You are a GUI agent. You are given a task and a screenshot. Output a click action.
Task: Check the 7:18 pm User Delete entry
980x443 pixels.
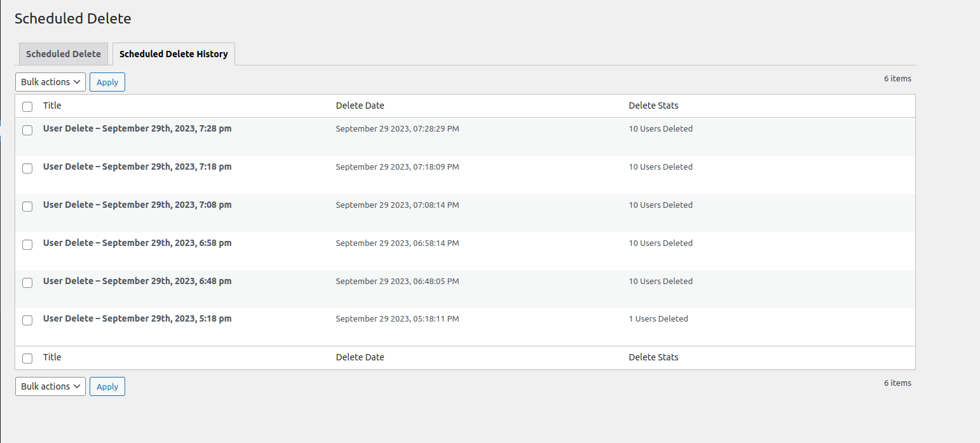(27, 168)
